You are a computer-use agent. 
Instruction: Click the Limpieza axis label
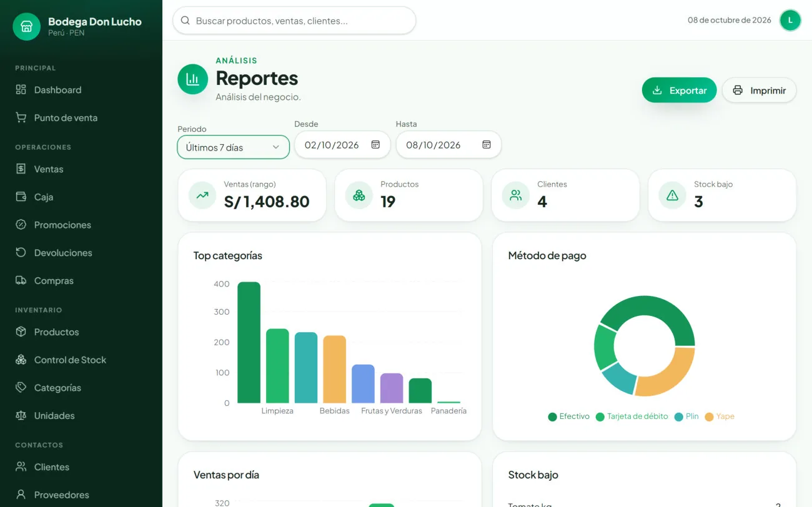[x=277, y=411]
